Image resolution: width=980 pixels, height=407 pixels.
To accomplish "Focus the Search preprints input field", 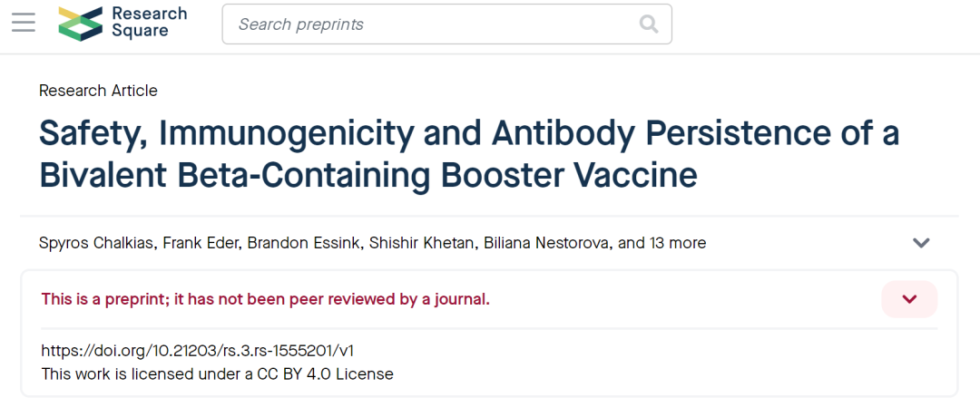I will click(x=436, y=24).
